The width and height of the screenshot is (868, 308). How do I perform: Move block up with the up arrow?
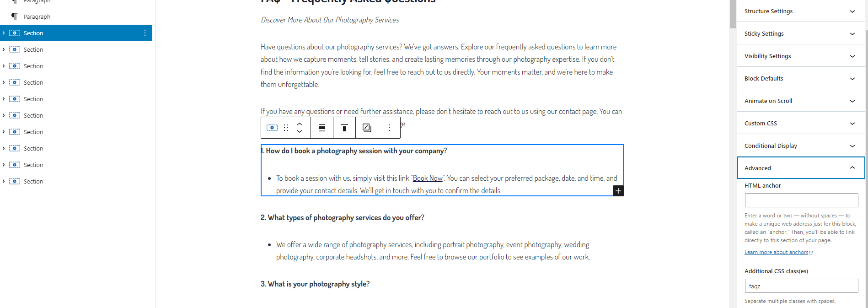coord(300,124)
